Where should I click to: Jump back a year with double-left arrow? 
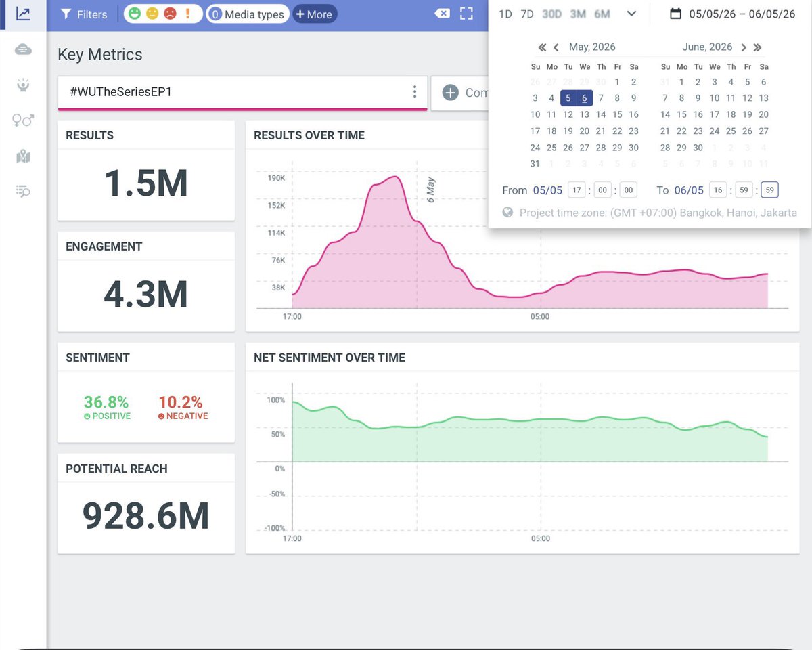[542, 47]
